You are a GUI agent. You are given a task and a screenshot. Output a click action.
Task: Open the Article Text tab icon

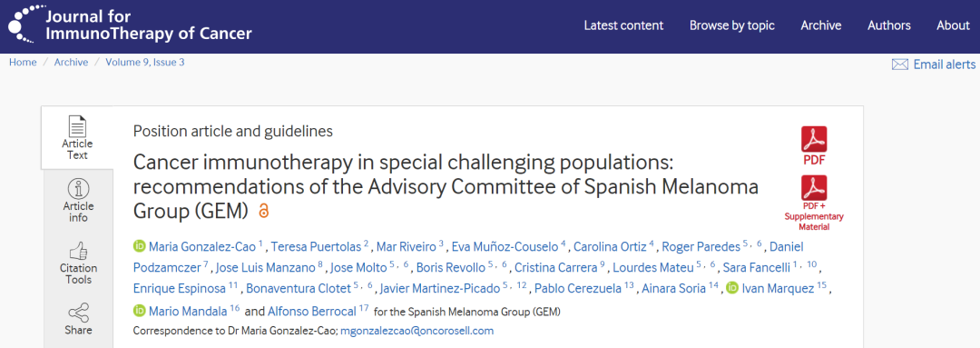click(77, 126)
